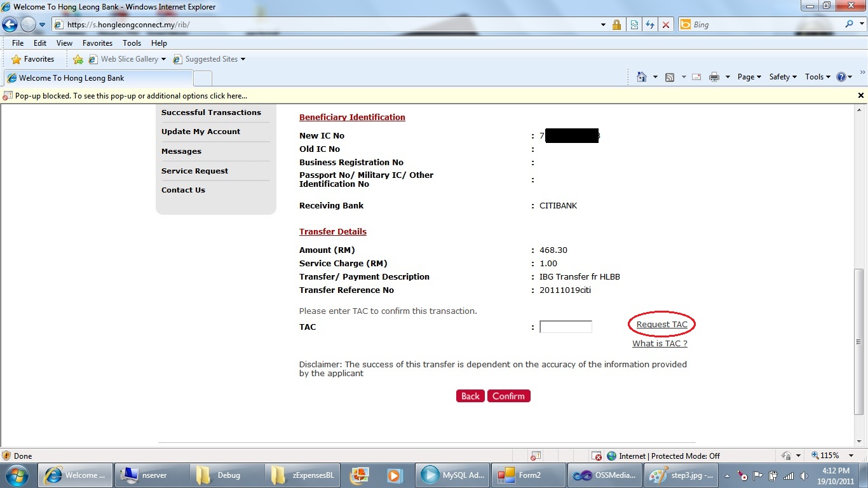Switch to Form2 taskbar window
The width and height of the screenshot is (868, 488).
tap(528, 475)
